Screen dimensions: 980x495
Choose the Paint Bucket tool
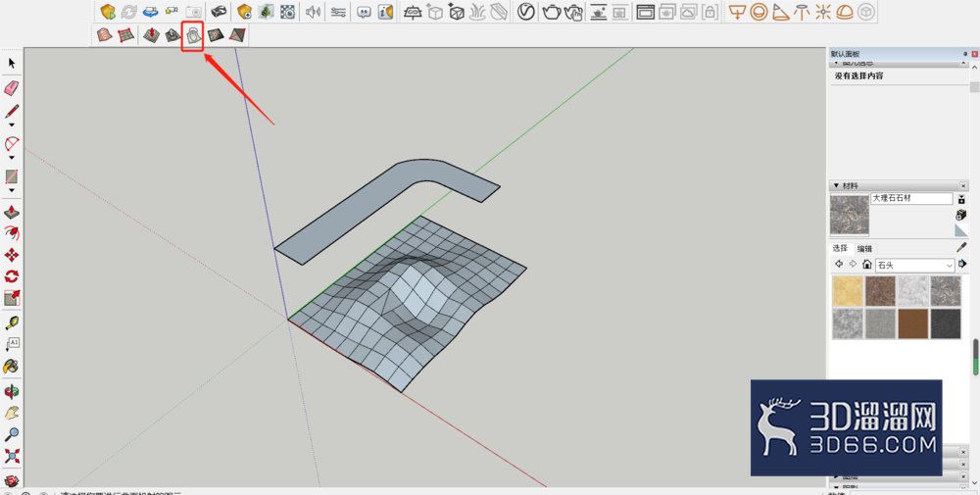click(x=11, y=367)
